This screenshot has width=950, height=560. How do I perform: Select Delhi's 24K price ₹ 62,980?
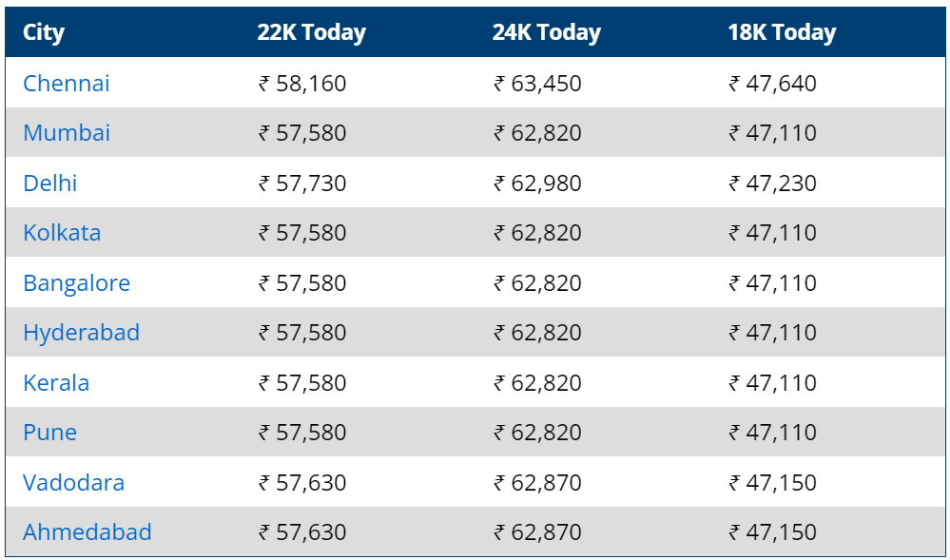(x=537, y=183)
